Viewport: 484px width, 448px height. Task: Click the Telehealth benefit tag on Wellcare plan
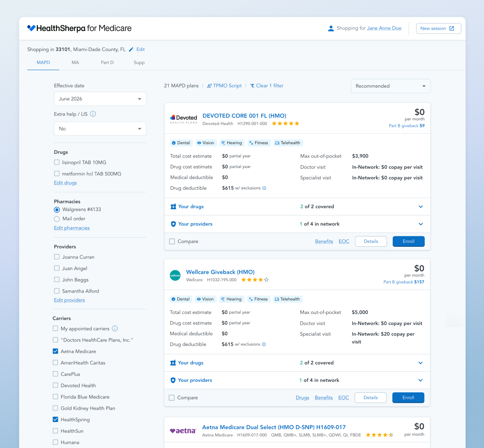tap(288, 299)
